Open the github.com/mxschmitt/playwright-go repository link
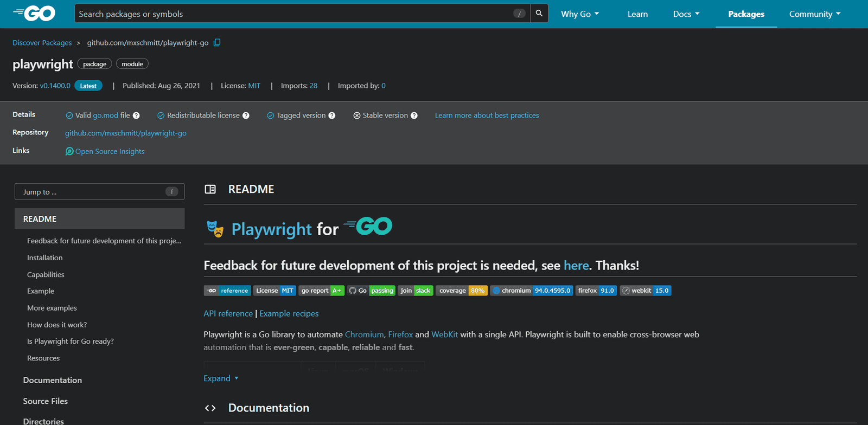This screenshot has height=425, width=868. click(126, 133)
